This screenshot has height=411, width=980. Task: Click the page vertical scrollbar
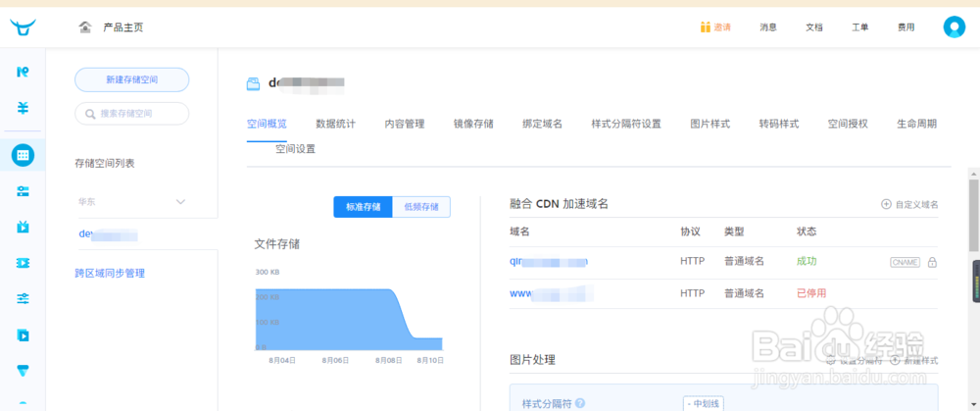974,216
